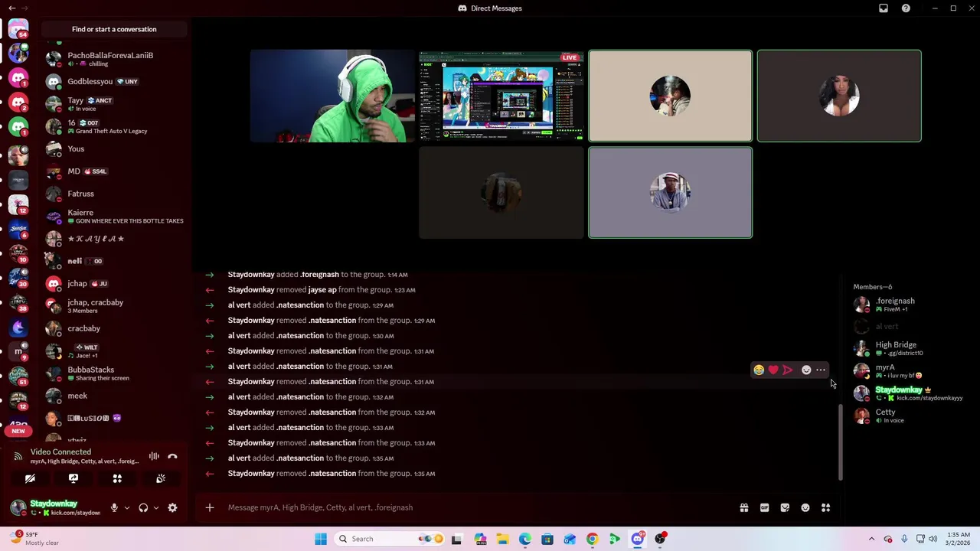Open the LIVE screen share tile
Image resolution: width=980 pixels, height=551 pixels.
click(x=501, y=96)
